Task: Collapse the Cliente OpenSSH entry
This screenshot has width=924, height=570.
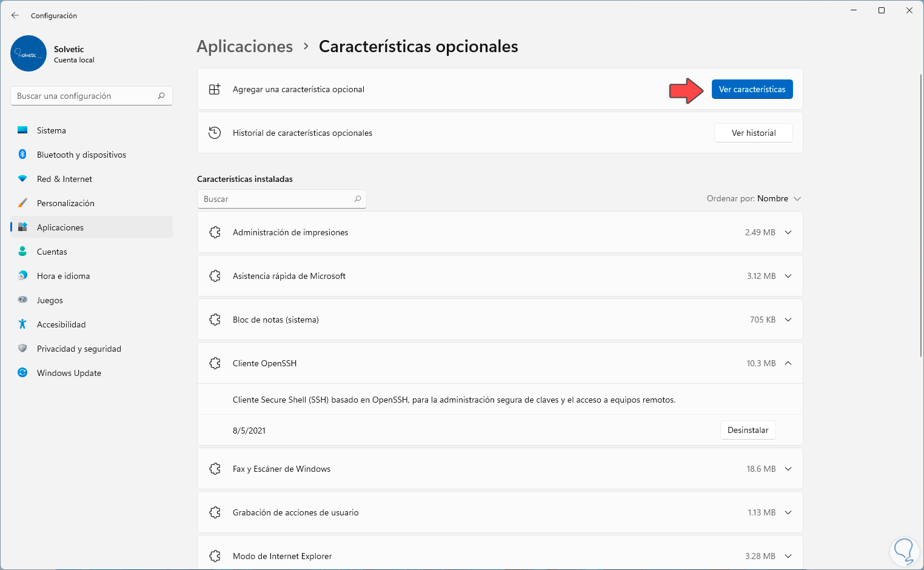Action: (788, 363)
